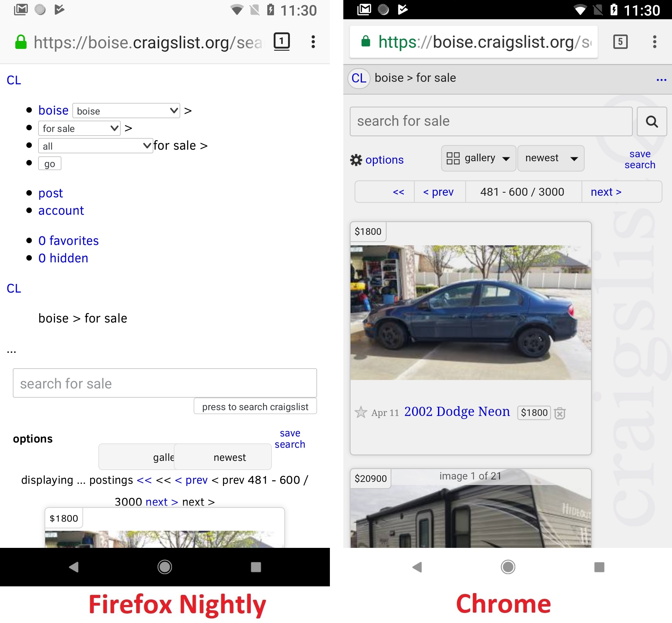672x623 pixels.
Task: Open the boise city dropdown
Action: 126,111
